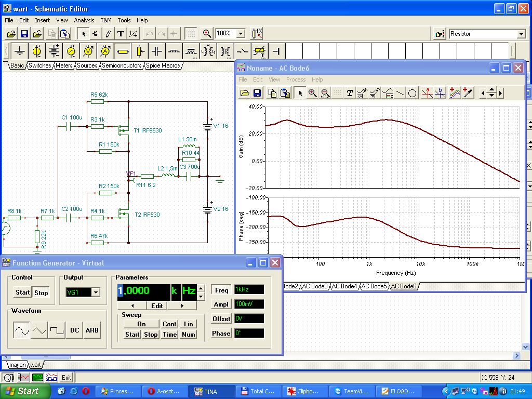Turn the sweep On in the function generator
Image resolution: width=532 pixels, height=399 pixels.
click(x=141, y=324)
